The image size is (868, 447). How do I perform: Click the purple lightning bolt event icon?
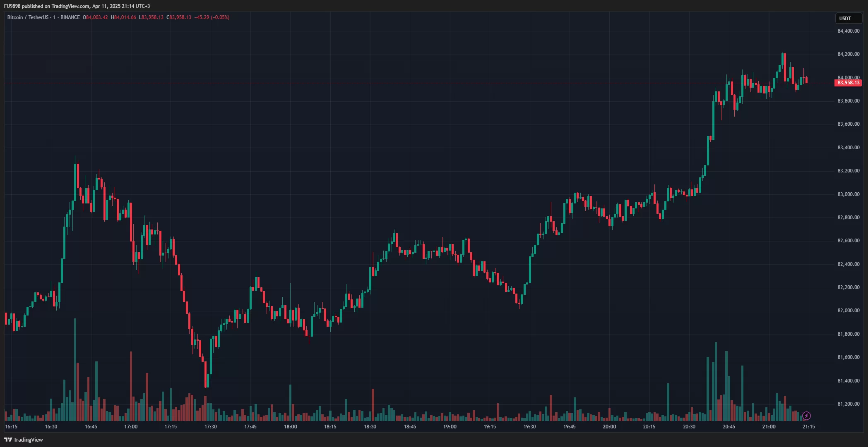point(806,416)
